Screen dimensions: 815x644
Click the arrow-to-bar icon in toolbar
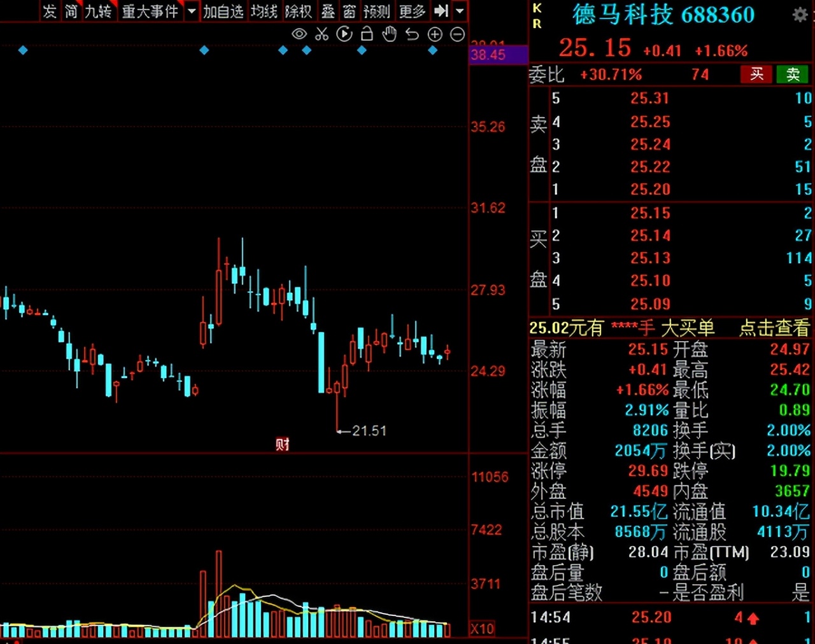441,11
